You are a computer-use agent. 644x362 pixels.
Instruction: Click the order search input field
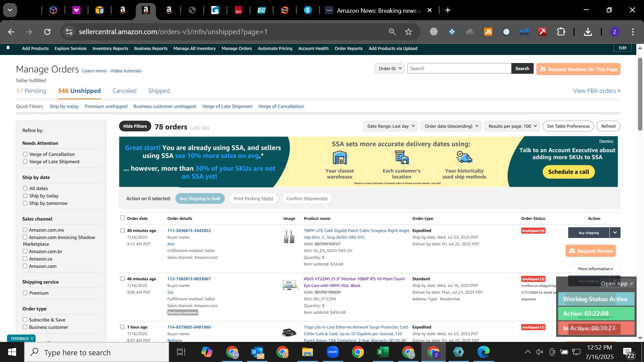click(459, 68)
